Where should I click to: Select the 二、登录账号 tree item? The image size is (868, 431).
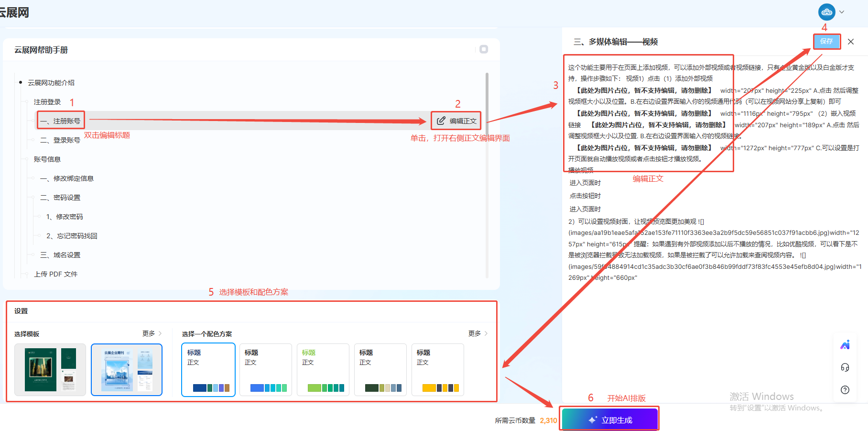pyautogui.click(x=60, y=140)
